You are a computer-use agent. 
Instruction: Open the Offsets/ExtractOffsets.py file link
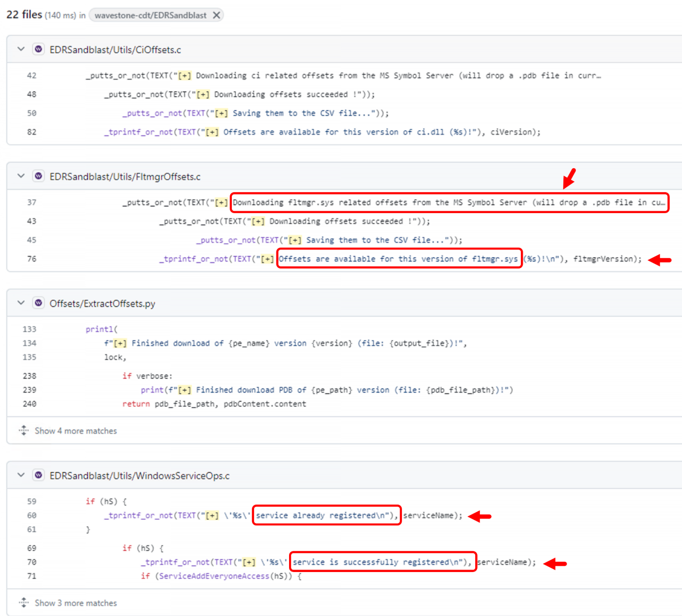[x=102, y=303]
